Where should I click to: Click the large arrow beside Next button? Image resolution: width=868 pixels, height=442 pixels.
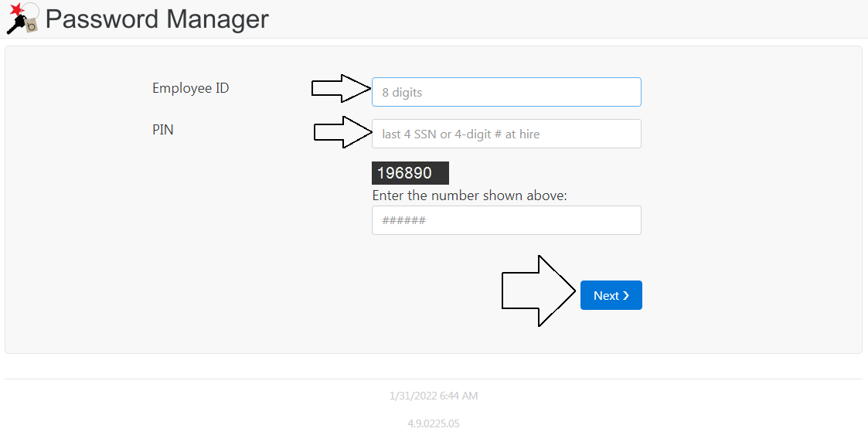(x=539, y=291)
